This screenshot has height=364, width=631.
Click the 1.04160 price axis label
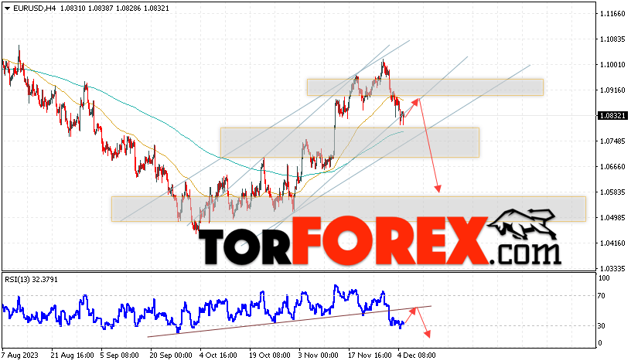612,243
